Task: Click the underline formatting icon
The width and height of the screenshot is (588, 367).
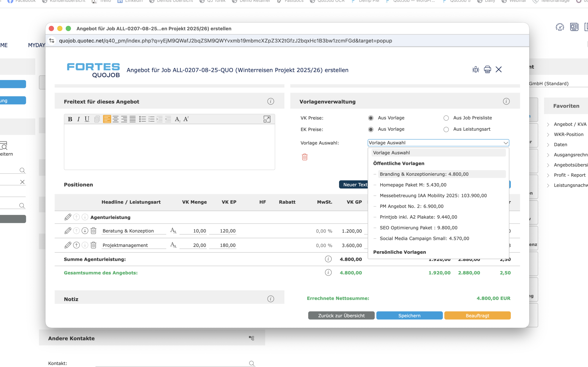Action: point(87,119)
